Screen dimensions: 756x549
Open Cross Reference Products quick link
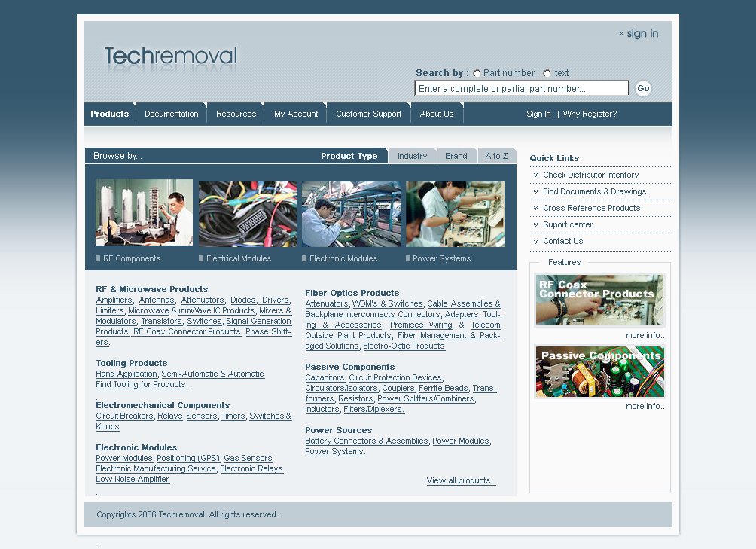coord(592,208)
